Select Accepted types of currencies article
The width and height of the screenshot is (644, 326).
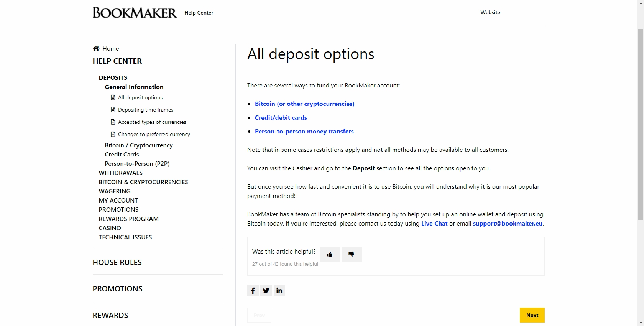[x=152, y=122]
